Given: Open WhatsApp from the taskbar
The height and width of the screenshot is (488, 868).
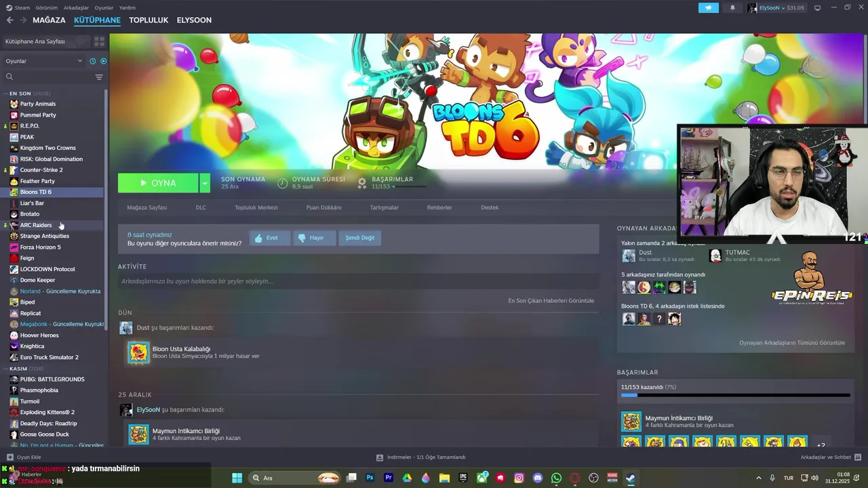Looking at the screenshot, I should 556,478.
